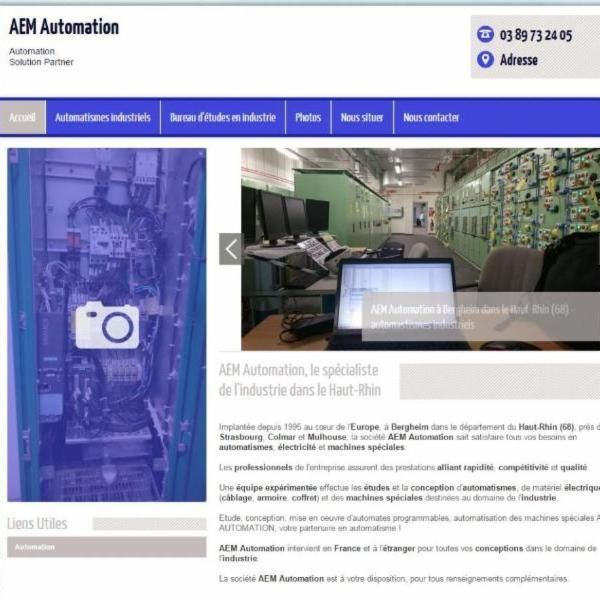Open Automatismes industriels menu item
The width and height of the screenshot is (600, 600).
tap(103, 117)
